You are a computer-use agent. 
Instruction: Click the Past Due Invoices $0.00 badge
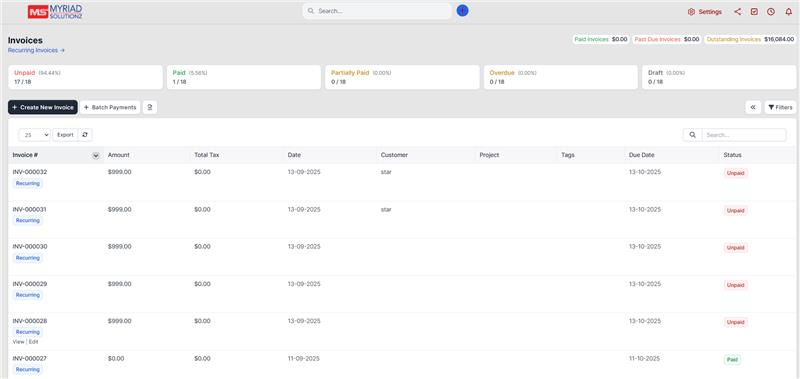pos(667,39)
